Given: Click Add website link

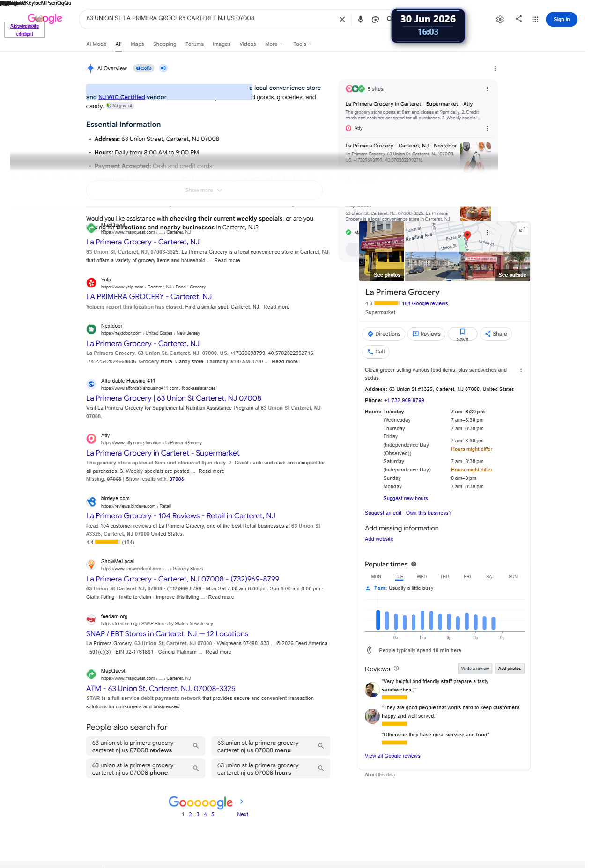Looking at the screenshot, I should click(x=379, y=539).
